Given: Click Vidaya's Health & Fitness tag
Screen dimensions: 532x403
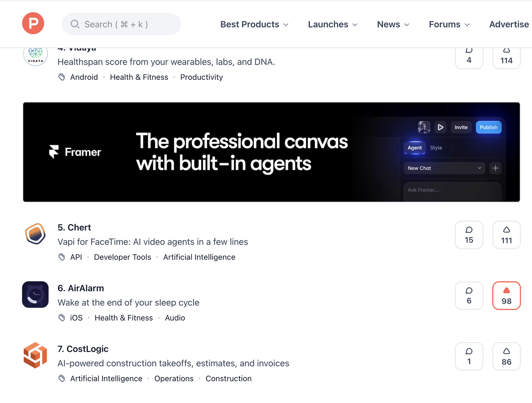Looking at the screenshot, I should pyautogui.click(x=139, y=77).
